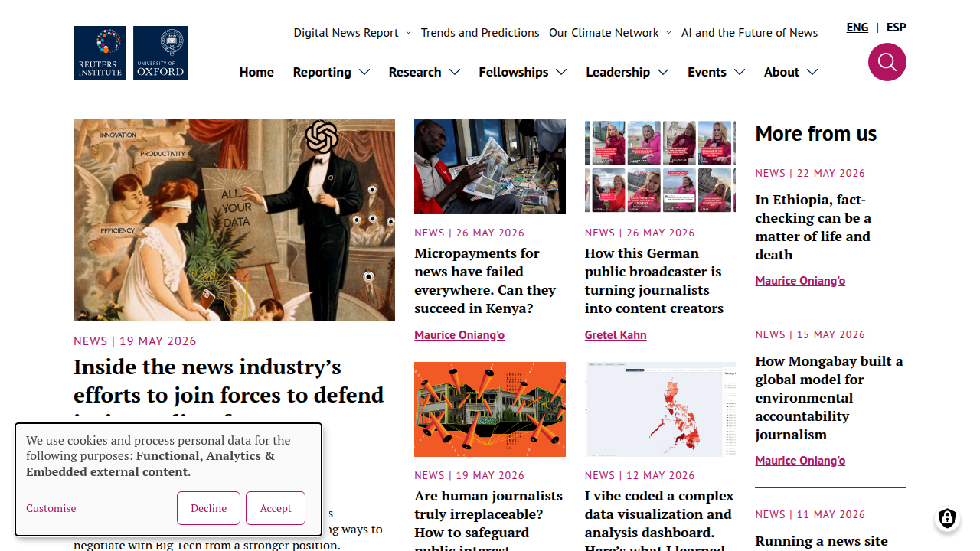The image size is (980, 551).
Task: Open the Trends and Predictions link
Action: [x=480, y=33]
